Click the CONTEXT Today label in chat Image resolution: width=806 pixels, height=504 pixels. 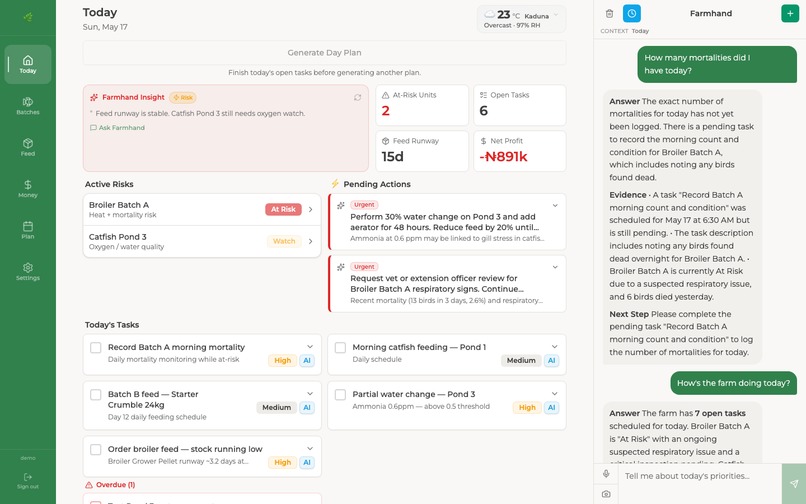click(x=625, y=31)
